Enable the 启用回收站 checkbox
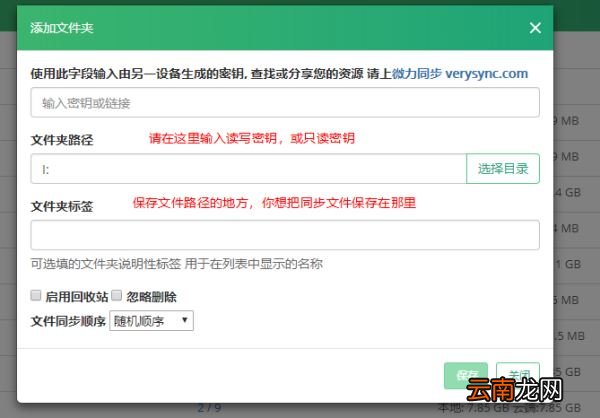The height and width of the screenshot is (418, 600). tap(36, 296)
